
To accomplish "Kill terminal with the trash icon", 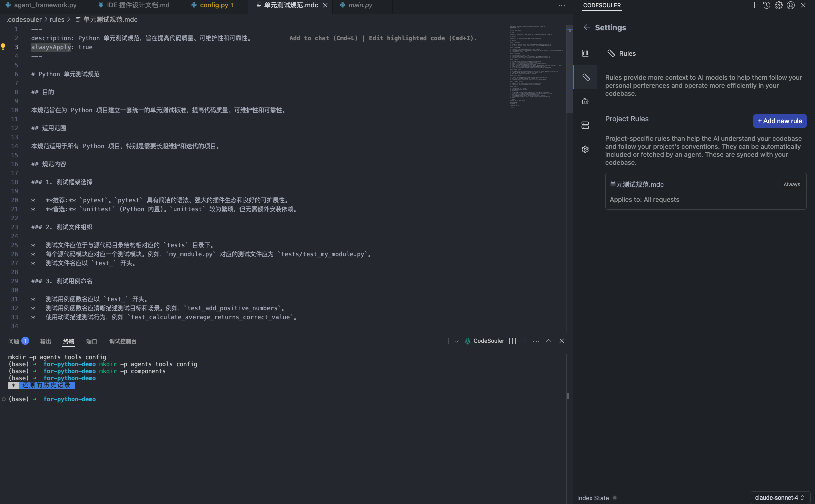I will [x=524, y=341].
